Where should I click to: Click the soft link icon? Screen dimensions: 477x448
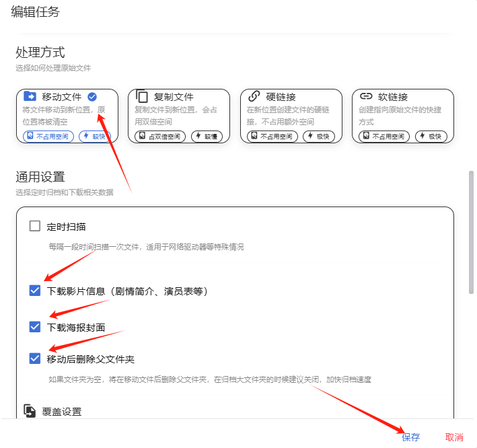(x=366, y=96)
